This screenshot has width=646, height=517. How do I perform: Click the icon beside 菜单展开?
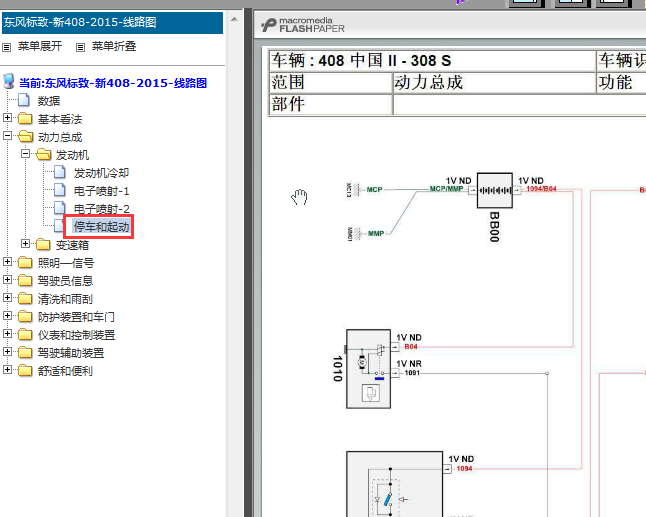pos(7,47)
